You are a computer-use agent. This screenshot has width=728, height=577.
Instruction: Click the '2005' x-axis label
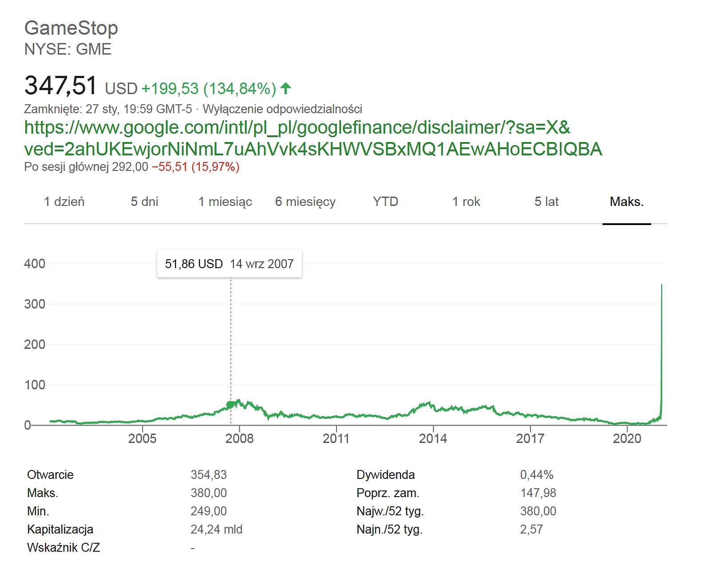pos(142,439)
